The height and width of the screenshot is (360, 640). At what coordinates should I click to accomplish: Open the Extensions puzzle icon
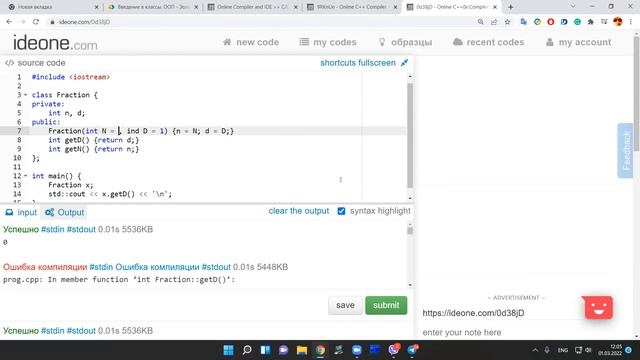591,22
